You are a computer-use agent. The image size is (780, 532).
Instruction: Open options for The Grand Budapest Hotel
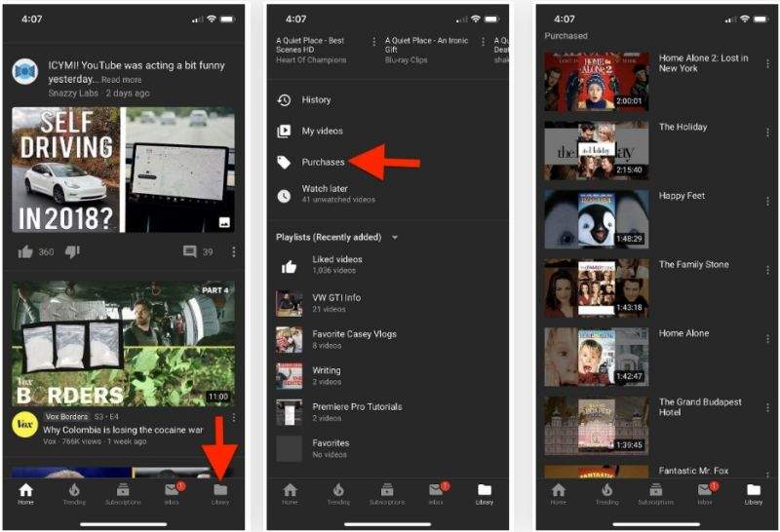click(767, 407)
